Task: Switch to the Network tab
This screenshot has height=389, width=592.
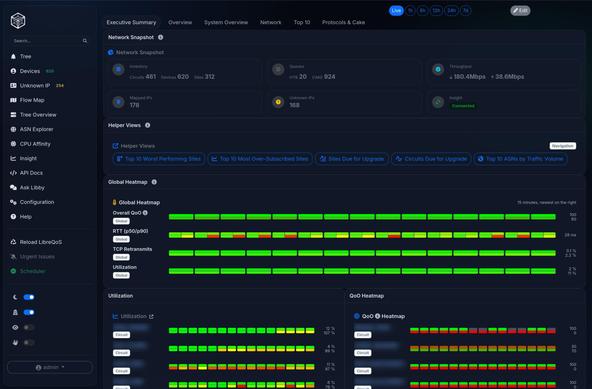Action: point(271,22)
